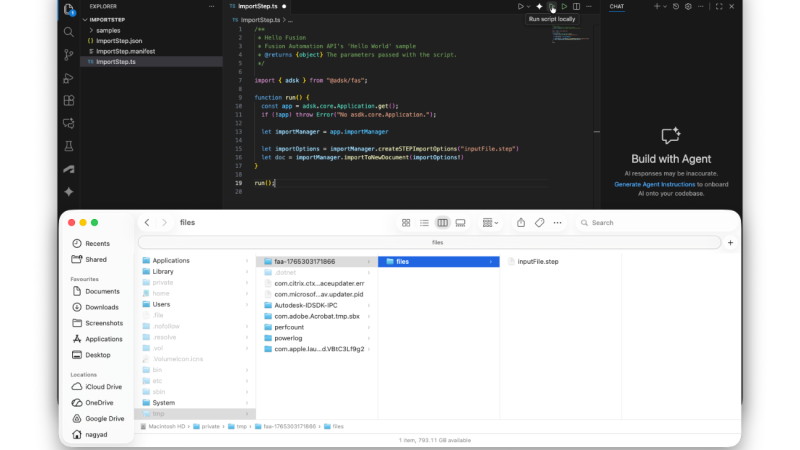Go back in Finder window
The width and height of the screenshot is (800, 450).
147,222
